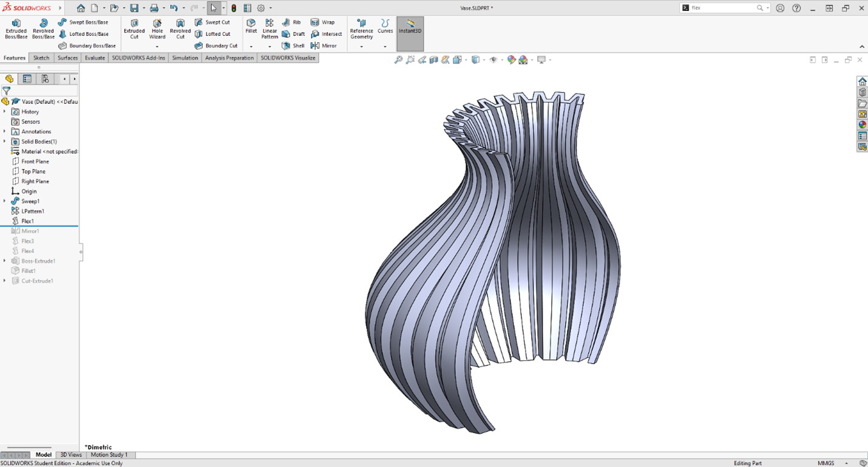868x467 pixels.
Task: Toggle the Select cursor tool
Action: pyautogui.click(x=214, y=9)
